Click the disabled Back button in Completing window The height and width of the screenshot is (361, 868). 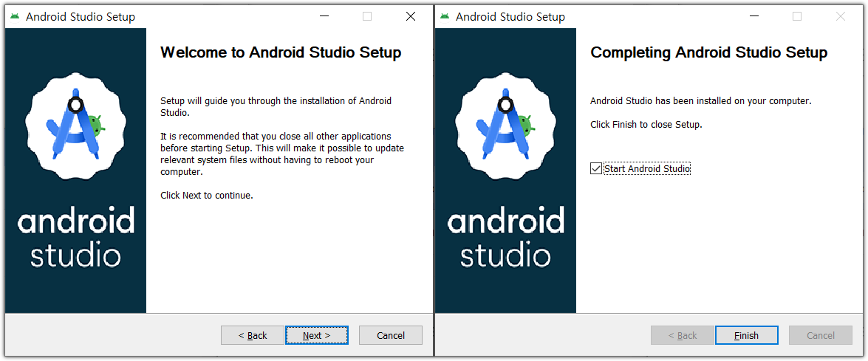(x=683, y=335)
